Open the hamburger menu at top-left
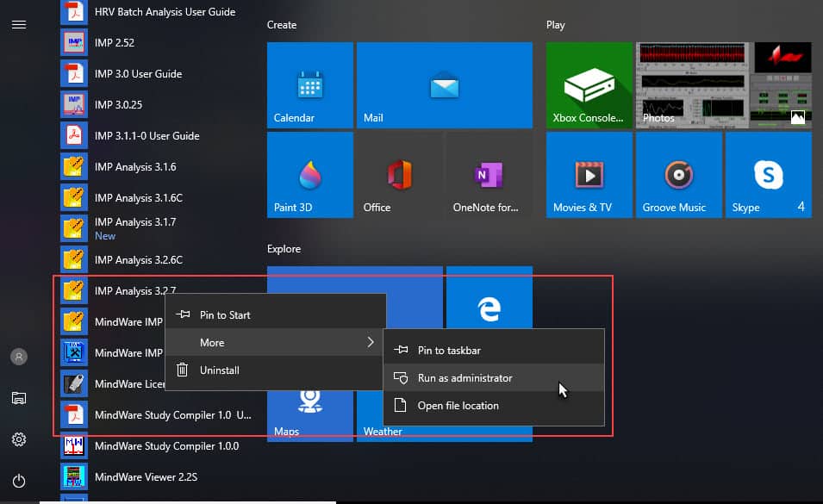The image size is (823, 504). pos(19,25)
